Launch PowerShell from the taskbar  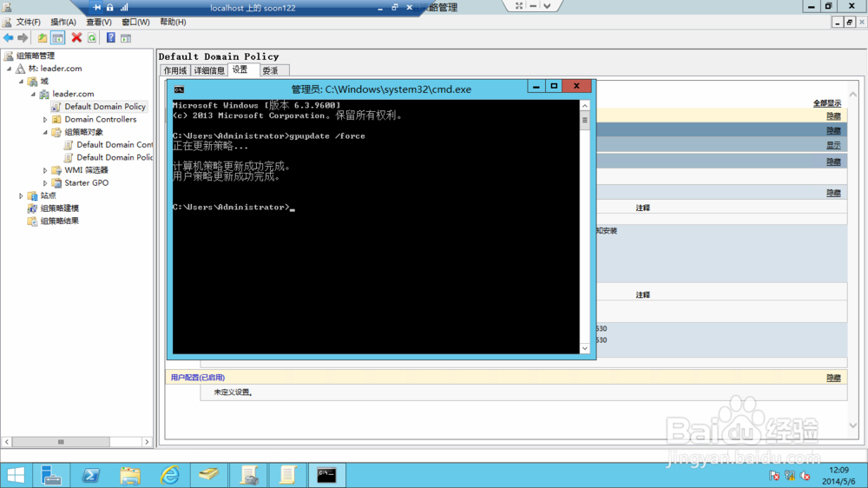pos(91,475)
